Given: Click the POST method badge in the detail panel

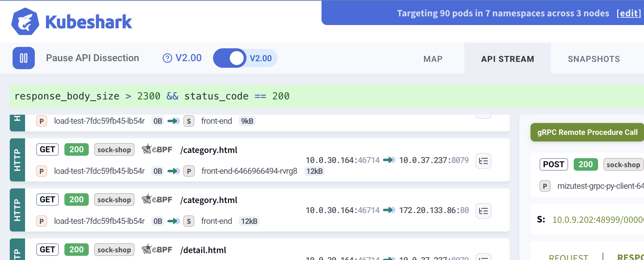Looking at the screenshot, I should 553,164.
